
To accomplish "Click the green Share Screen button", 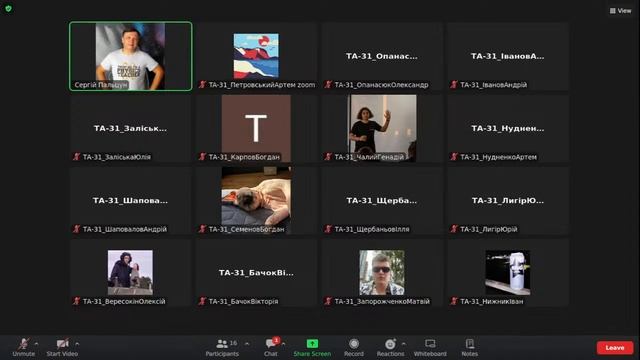I will tap(312, 347).
